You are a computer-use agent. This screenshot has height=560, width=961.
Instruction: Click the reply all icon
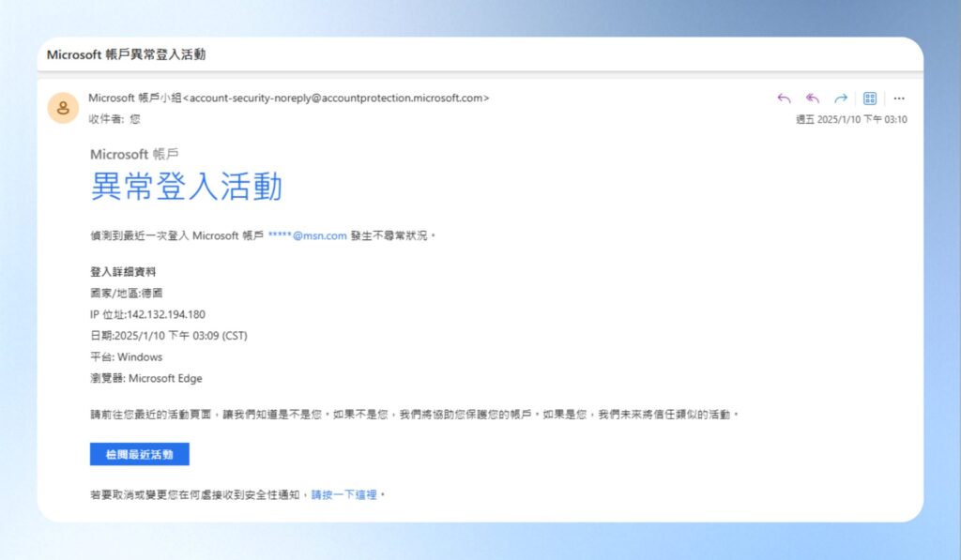coord(813,98)
